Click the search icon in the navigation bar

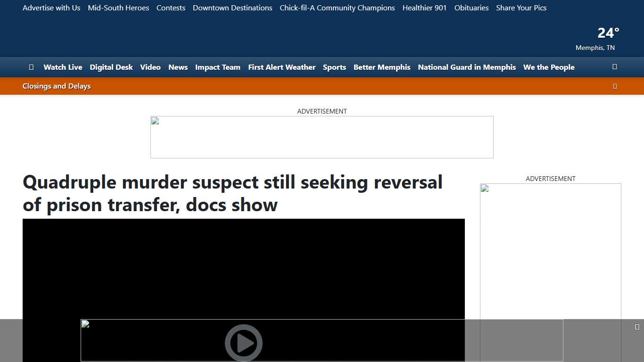(614, 67)
